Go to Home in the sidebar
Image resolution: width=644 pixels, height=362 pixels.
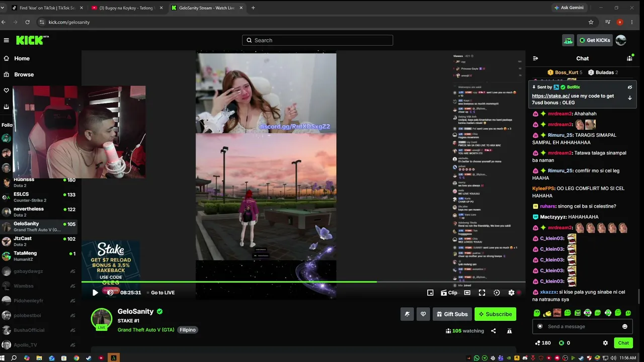click(22, 58)
